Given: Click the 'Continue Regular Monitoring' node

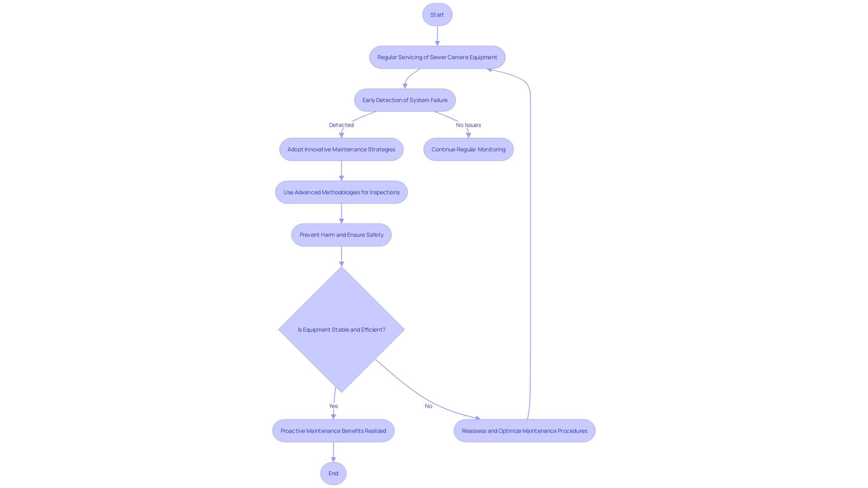Looking at the screenshot, I should (x=468, y=149).
